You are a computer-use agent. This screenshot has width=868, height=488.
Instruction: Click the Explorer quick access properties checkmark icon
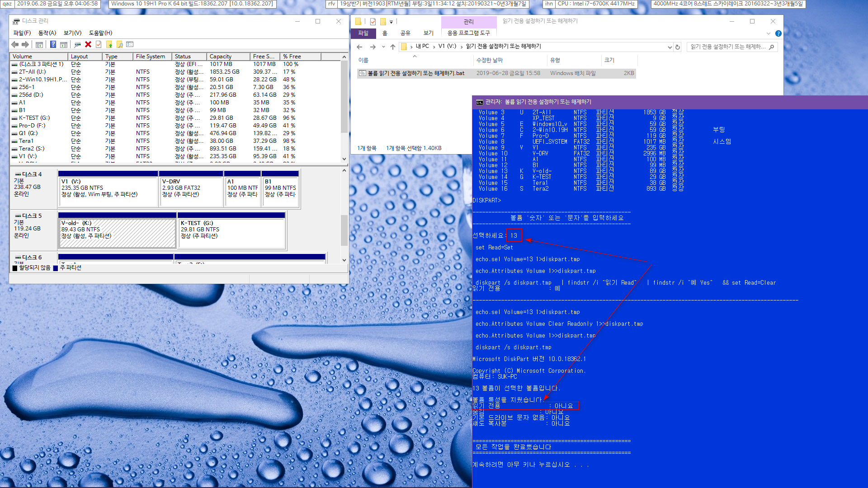(373, 21)
